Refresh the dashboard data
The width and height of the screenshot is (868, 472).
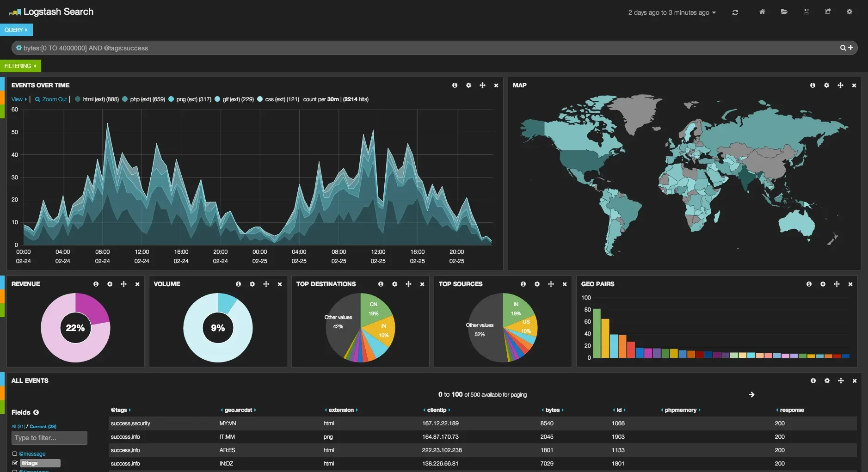tap(735, 12)
